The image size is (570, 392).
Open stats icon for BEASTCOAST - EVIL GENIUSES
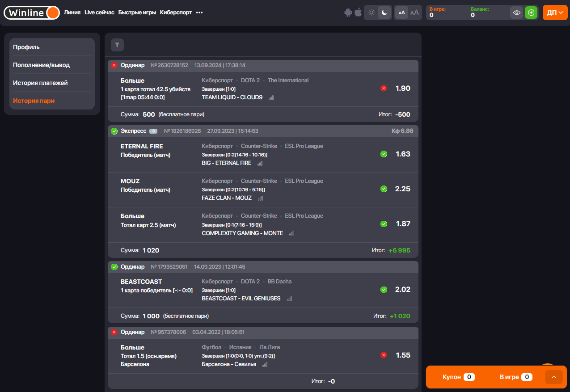click(289, 299)
